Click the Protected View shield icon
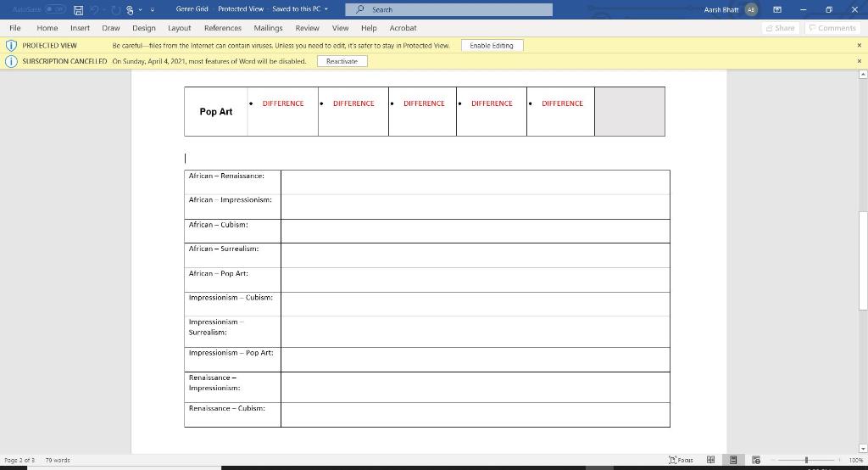The width and height of the screenshot is (868, 470). 11,46
